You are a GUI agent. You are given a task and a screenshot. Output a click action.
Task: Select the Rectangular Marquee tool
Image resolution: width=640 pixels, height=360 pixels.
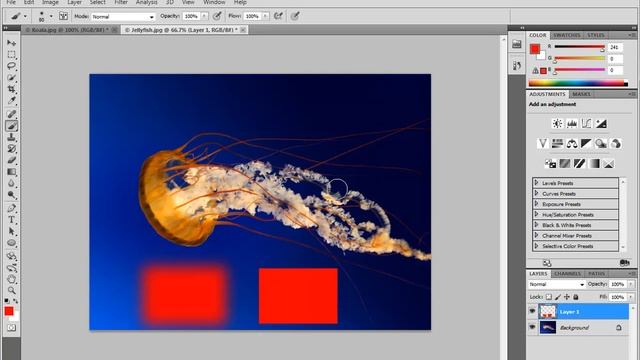coord(11,54)
